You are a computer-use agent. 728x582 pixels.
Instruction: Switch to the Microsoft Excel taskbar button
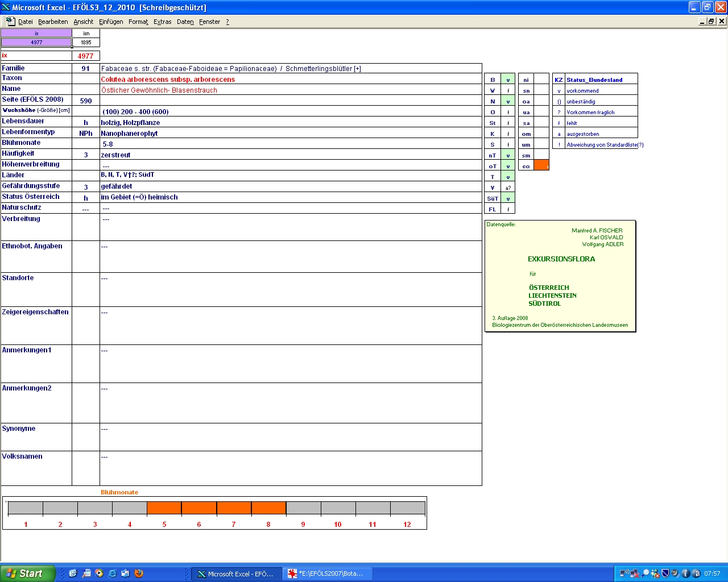tap(236, 574)
